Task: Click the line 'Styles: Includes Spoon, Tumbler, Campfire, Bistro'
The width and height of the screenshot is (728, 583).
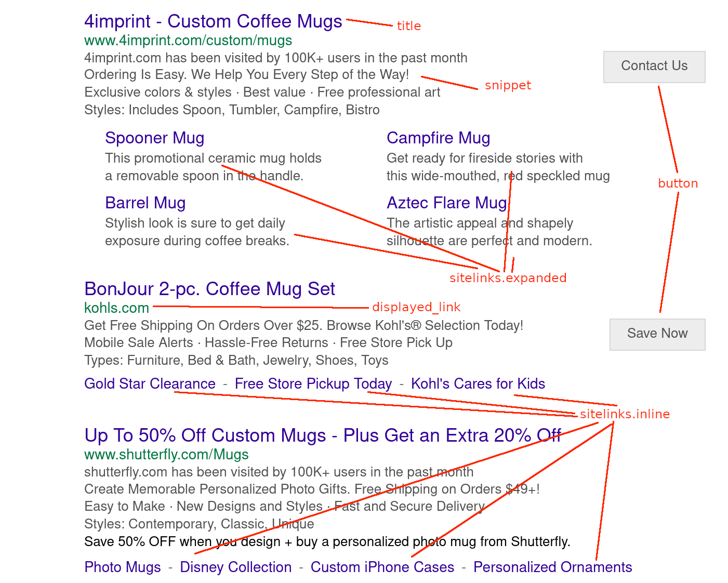Action: tap(232, 110)
